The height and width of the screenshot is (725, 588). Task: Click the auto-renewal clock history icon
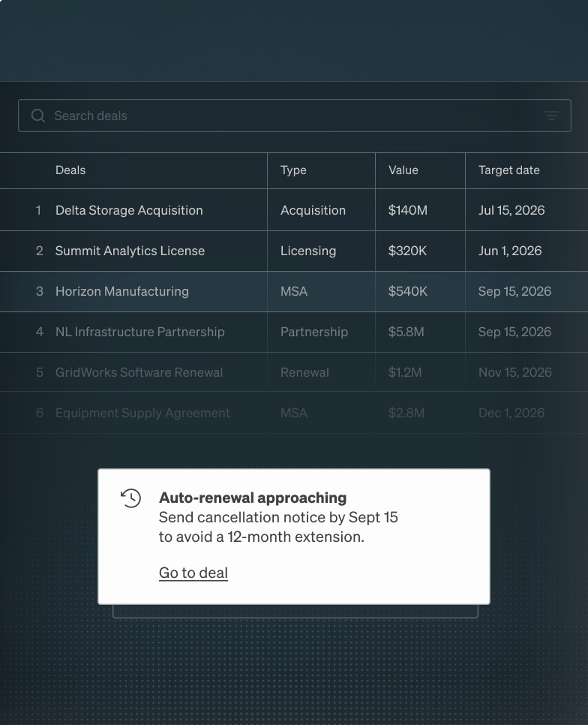[x=130, y=498]
